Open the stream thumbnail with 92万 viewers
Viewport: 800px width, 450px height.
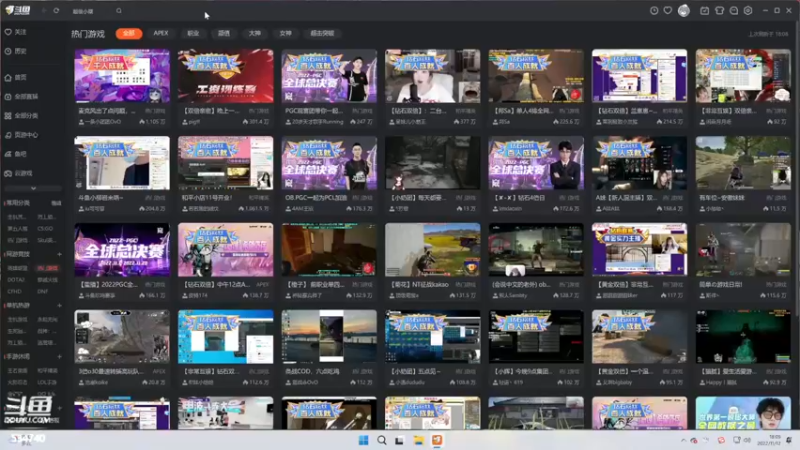[743, 76]
